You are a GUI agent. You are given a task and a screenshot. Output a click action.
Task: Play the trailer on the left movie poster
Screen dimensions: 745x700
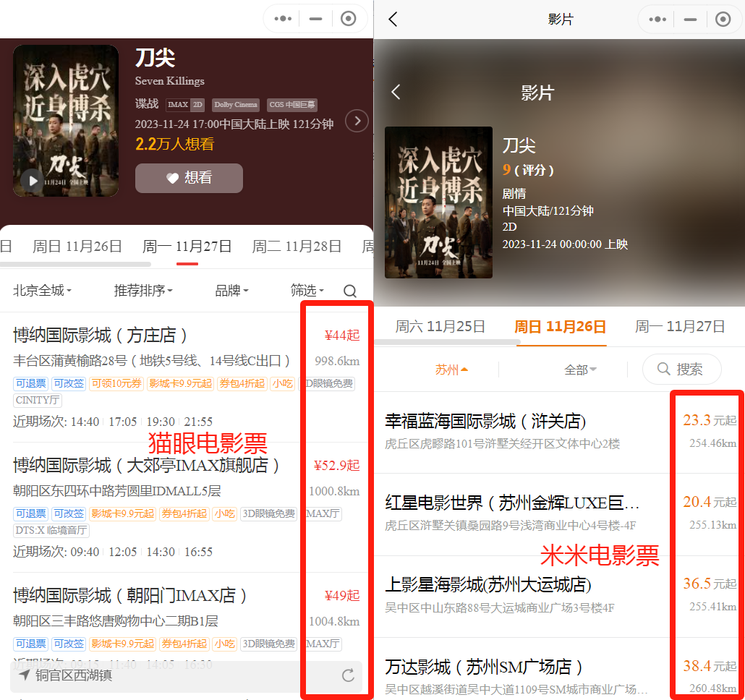tap(33, 180)
